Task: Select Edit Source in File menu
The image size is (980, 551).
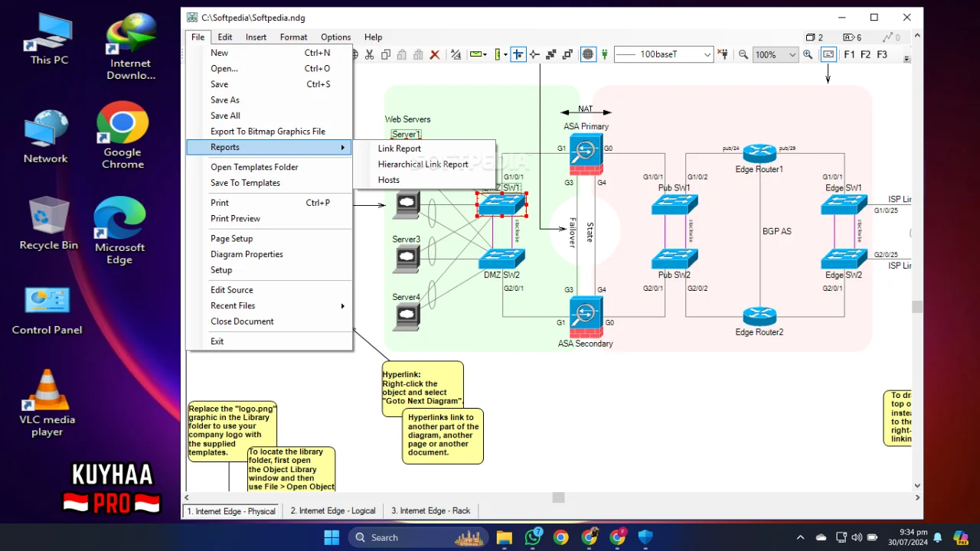Action: 232,290
